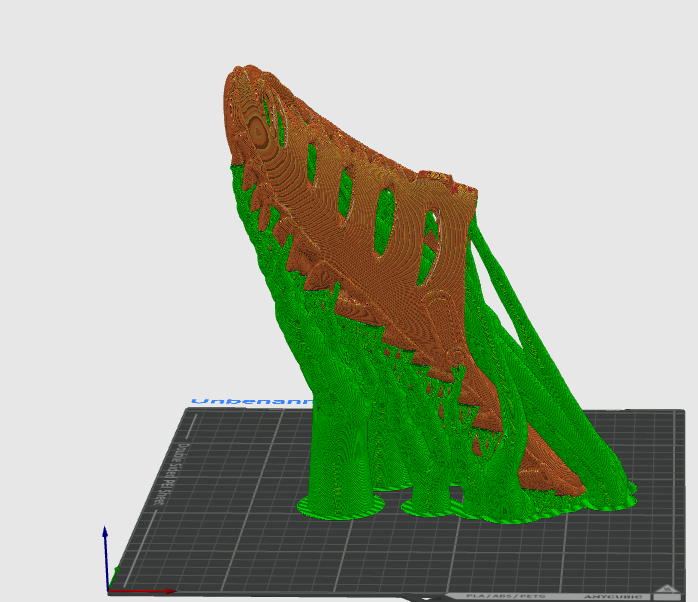Click the warning triangle icon at plate corner
Screen dimensions: 698x602
coord(666,590)
